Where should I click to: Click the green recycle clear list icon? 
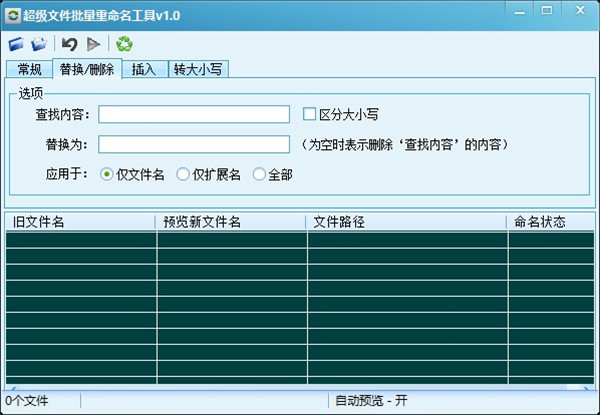(124, 44)
